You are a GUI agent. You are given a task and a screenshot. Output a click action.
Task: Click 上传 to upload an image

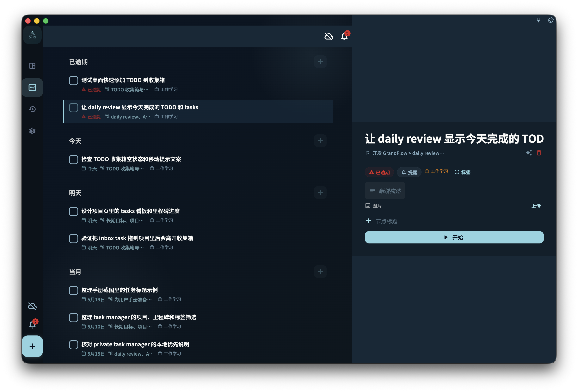tap(536, 206)
